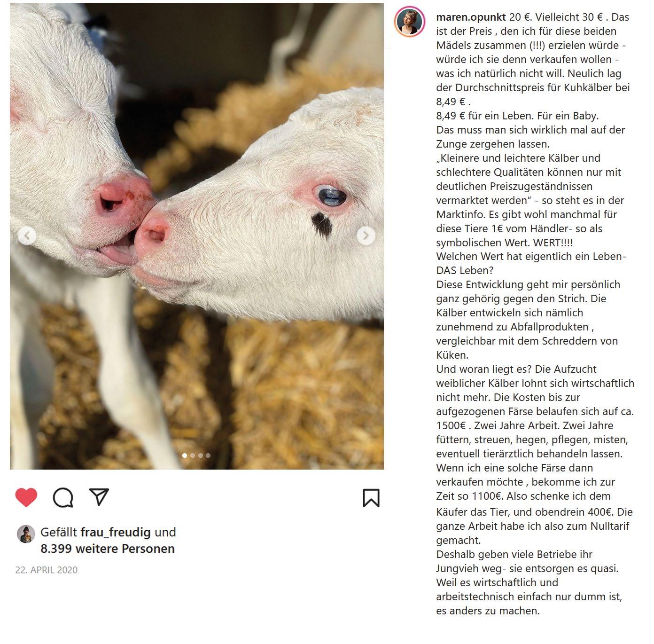The width and height of the screenshot is (654, 644).
Task: Open comments with speech bubble icon
Action: point(63,498)
